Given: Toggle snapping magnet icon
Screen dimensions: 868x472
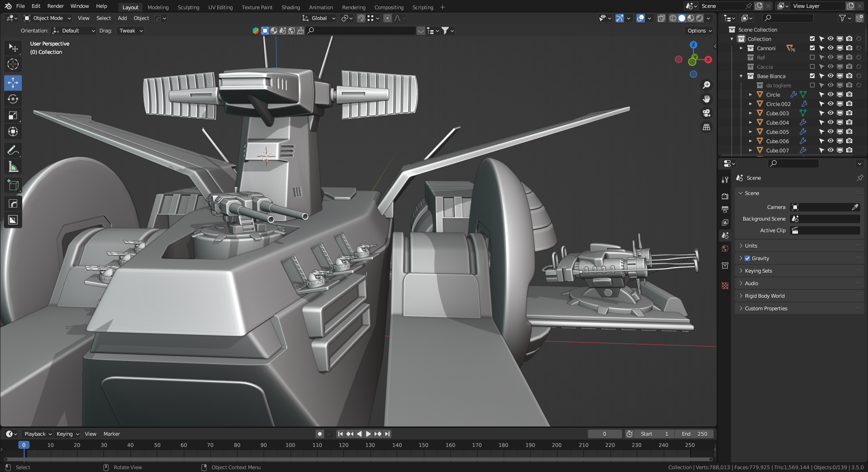Looking at the screenshot, I should point(361,18).
